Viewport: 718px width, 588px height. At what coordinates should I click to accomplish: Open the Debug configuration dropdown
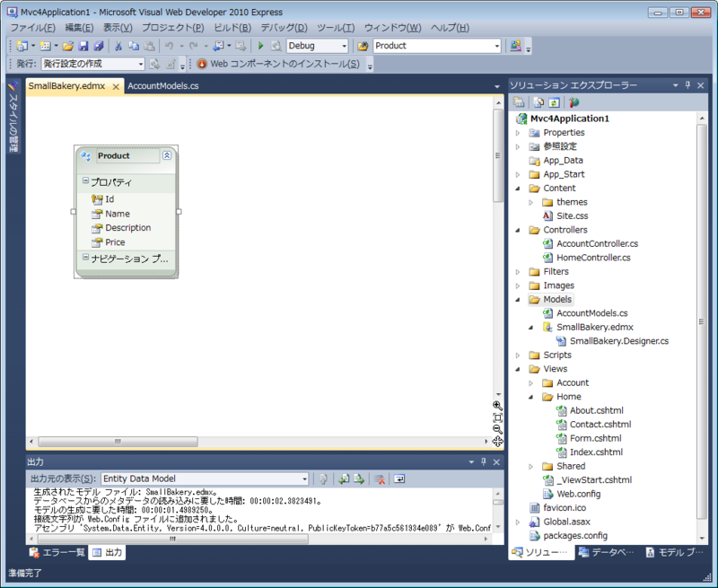[x=345, y=46]
